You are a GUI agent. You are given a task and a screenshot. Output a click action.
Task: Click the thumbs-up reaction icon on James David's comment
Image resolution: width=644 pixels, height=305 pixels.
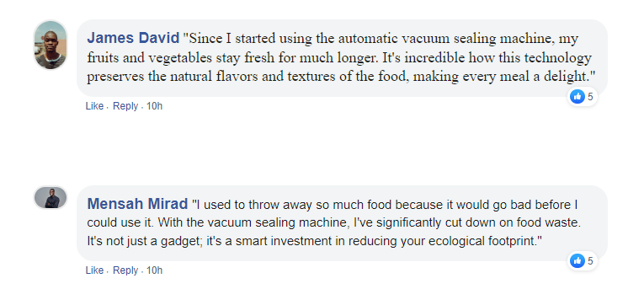click(577, 97)
